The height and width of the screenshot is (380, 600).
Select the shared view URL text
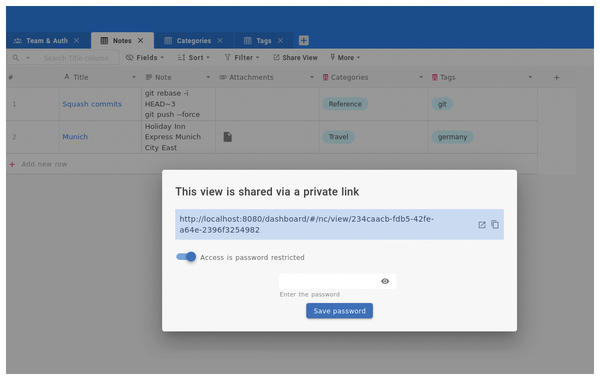pos(307,224)
